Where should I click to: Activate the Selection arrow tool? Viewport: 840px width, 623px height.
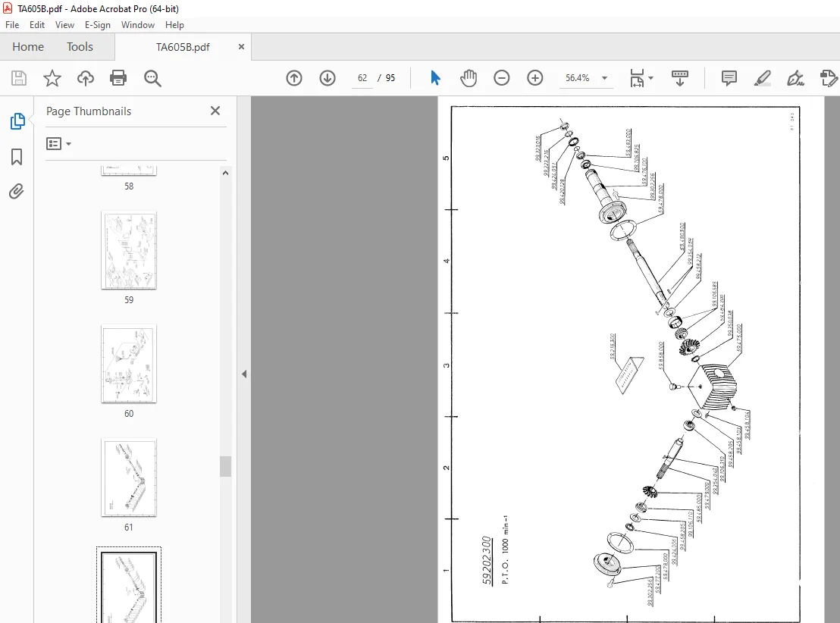pos(435,78)
